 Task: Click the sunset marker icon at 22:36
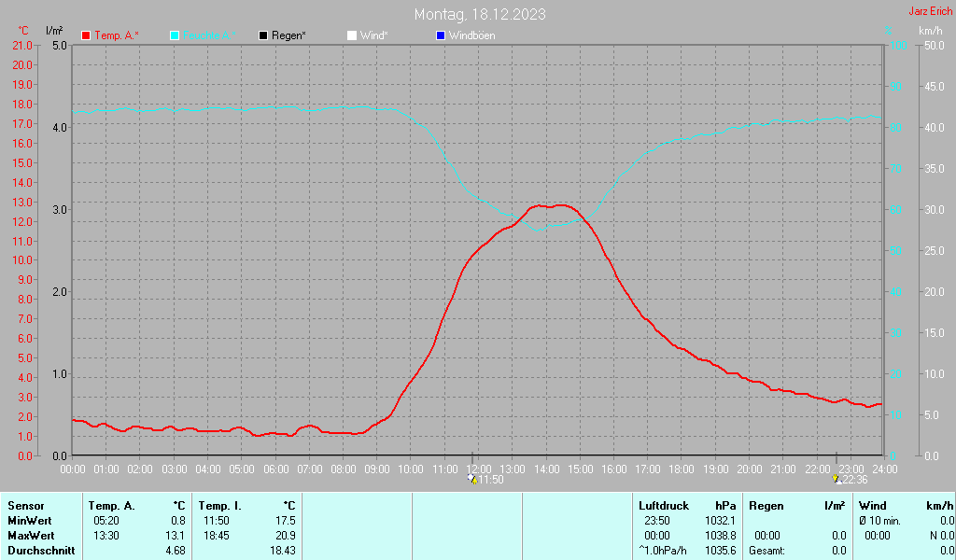click(836, 480)
